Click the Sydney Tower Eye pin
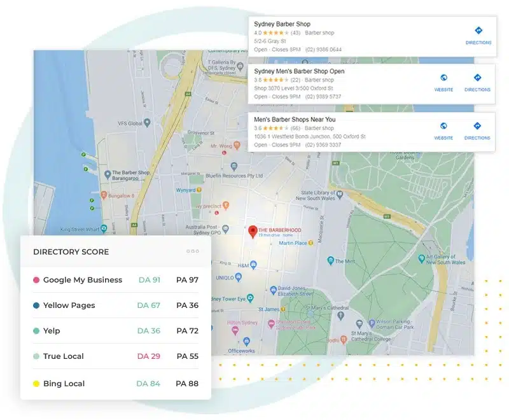This screenshot has width=509, height=420. [250, 298]
